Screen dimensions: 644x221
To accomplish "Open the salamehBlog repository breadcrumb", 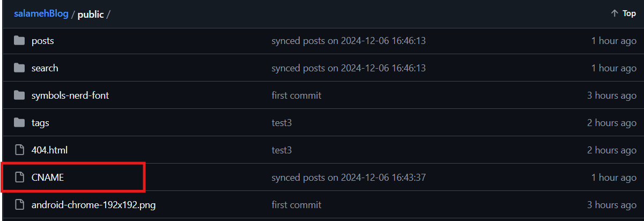I will point(41,14).
